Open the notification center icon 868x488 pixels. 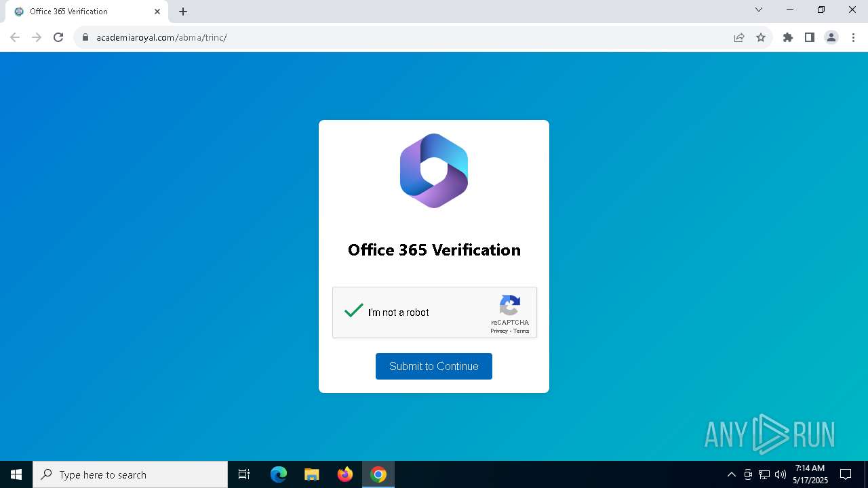(x=846, y=474)
